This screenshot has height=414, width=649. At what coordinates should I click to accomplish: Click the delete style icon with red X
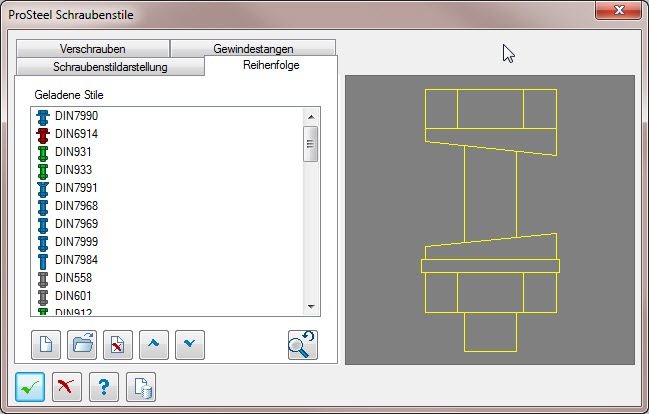[x=118, y=345]
